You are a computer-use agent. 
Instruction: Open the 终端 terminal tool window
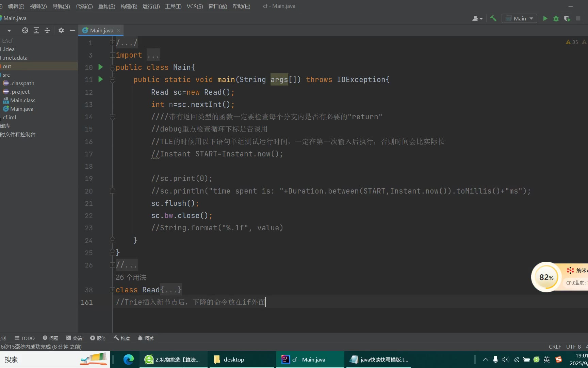pyautogui.click(x=74, y=338)
